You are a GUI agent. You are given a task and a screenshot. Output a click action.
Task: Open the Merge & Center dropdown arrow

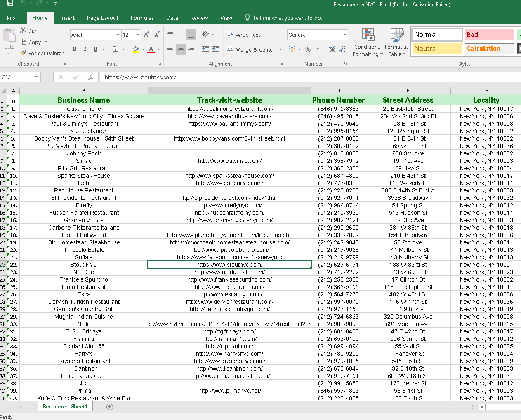[x=280, y=49]
